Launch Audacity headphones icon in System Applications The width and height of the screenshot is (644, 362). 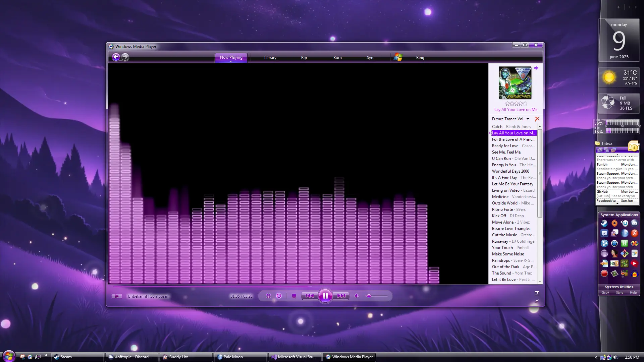click(x=634, y=274)
